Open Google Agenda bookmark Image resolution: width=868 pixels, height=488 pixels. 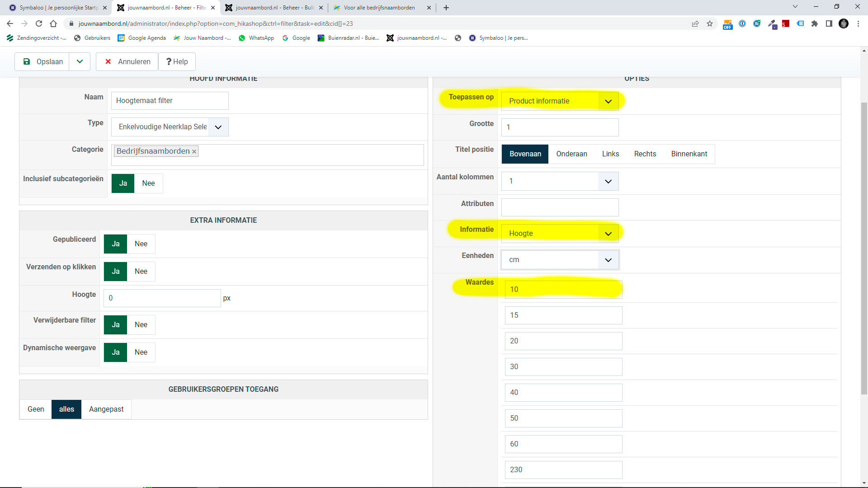point(142,38)
